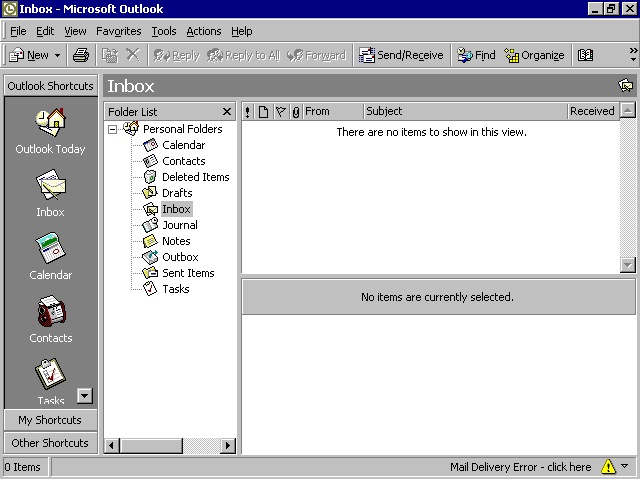
Task: Click the Inbox folder banner title
Action: 131,86
